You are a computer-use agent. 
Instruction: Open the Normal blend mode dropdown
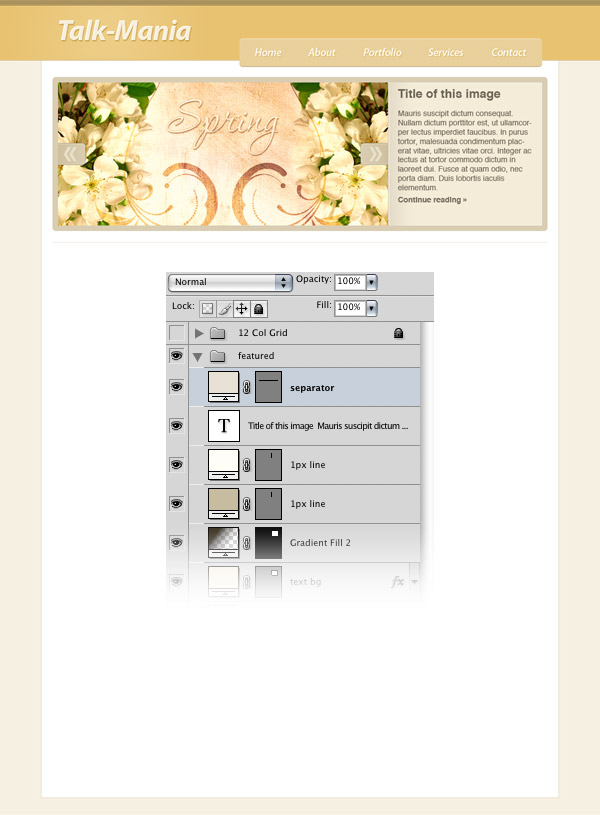(x=230, y=282)
